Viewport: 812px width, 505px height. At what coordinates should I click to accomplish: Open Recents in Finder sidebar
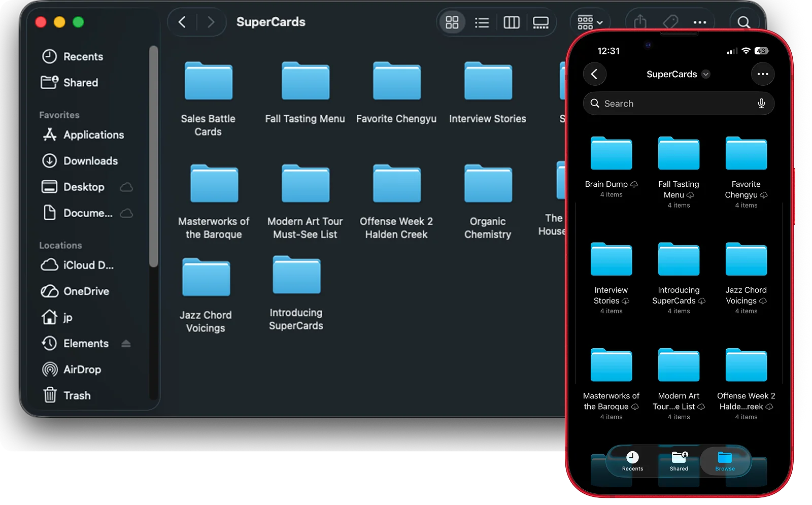tap(72, 56)
